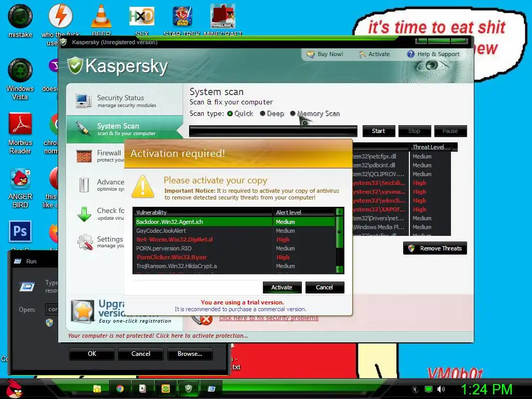This screenshot has height=399, width=532.
Task: Click the Threat Level column header
Action: [431, 147]
